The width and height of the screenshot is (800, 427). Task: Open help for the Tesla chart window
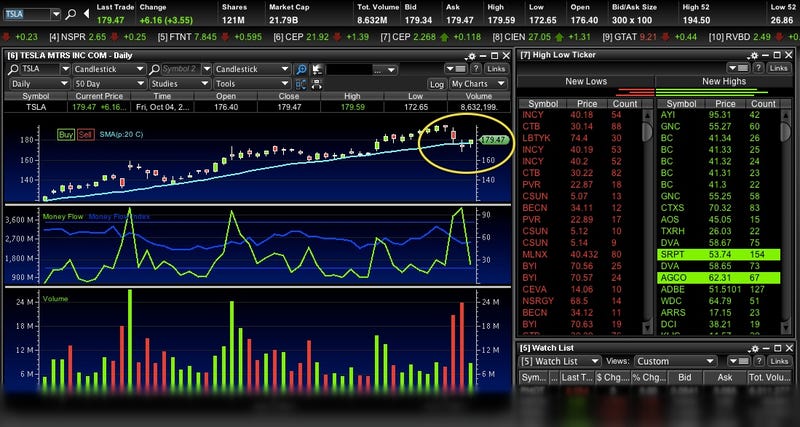[476, 69]
